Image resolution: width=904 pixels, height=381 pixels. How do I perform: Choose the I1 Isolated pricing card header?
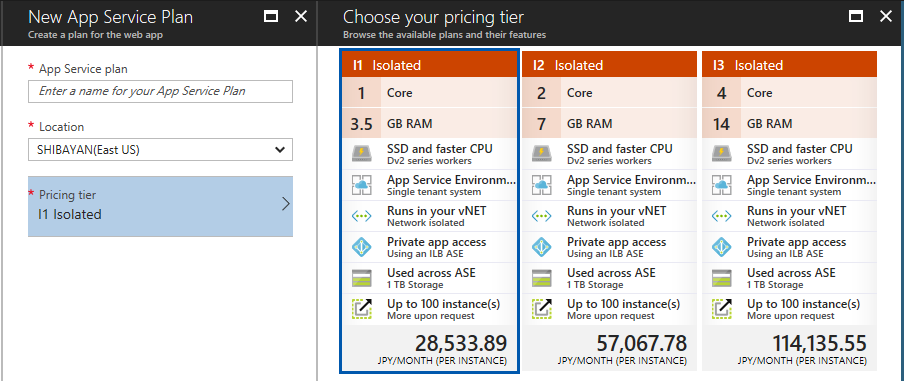[x=430, y=65]
